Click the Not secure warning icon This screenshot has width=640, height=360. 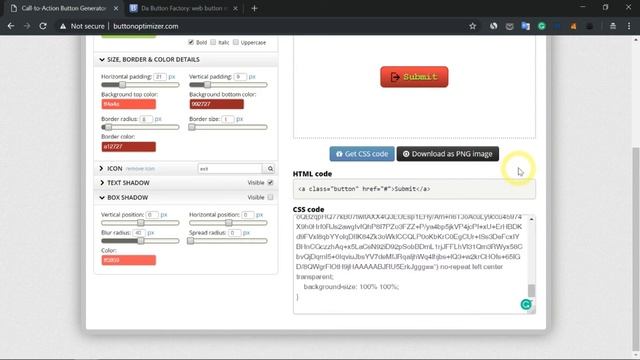click(x=62, y=26)
